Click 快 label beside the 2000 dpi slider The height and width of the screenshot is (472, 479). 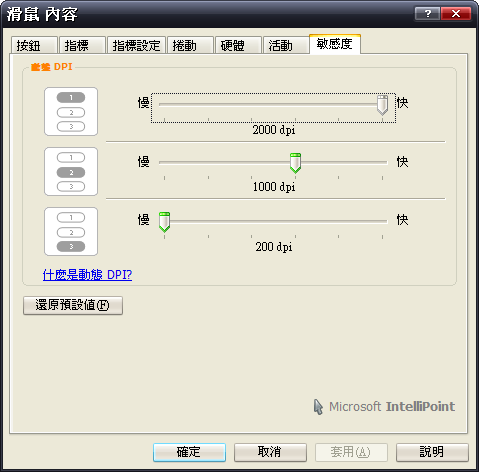tap(402, 103)
